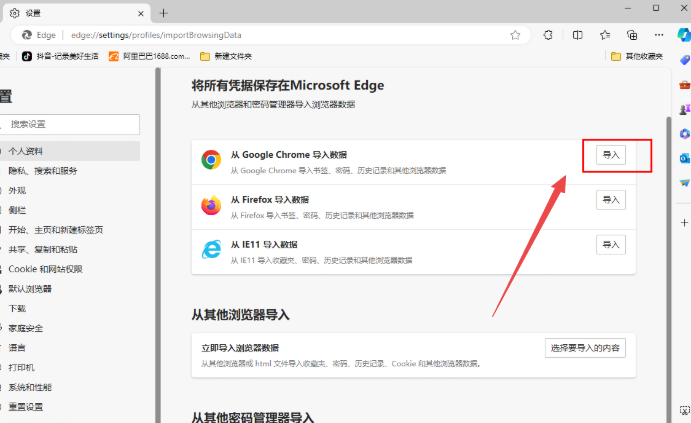The width and height of the screenshot is (691, 423).
Task: Open 重置设置 settings section
Action: click(26, 407)
